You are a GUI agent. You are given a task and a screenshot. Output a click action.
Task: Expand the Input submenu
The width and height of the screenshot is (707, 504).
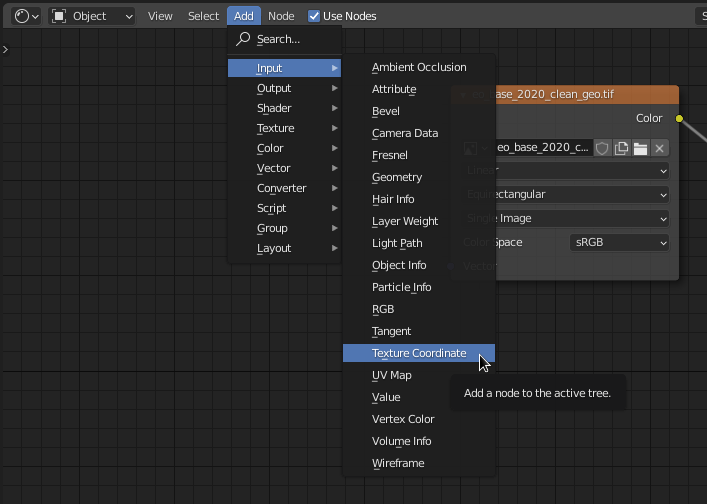coord(285,68)
